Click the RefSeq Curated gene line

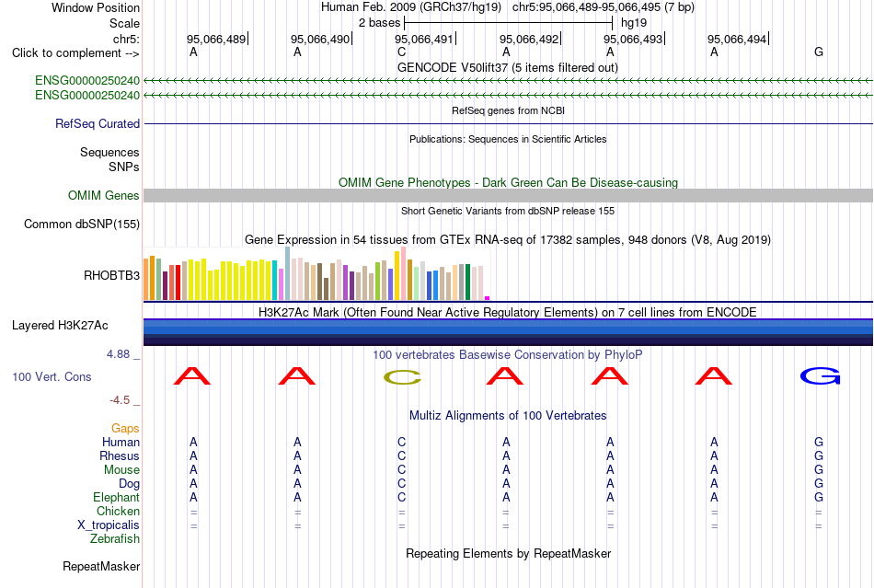[x=508, y=123]
